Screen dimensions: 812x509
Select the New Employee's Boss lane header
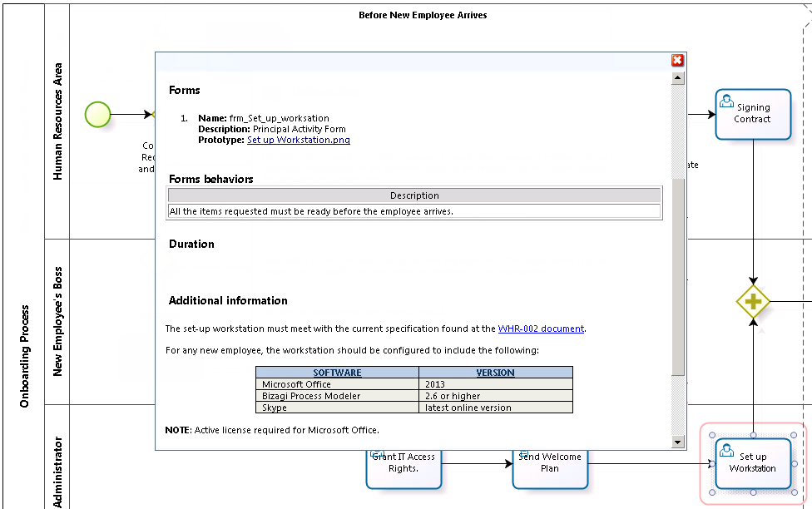pos(57,322)
